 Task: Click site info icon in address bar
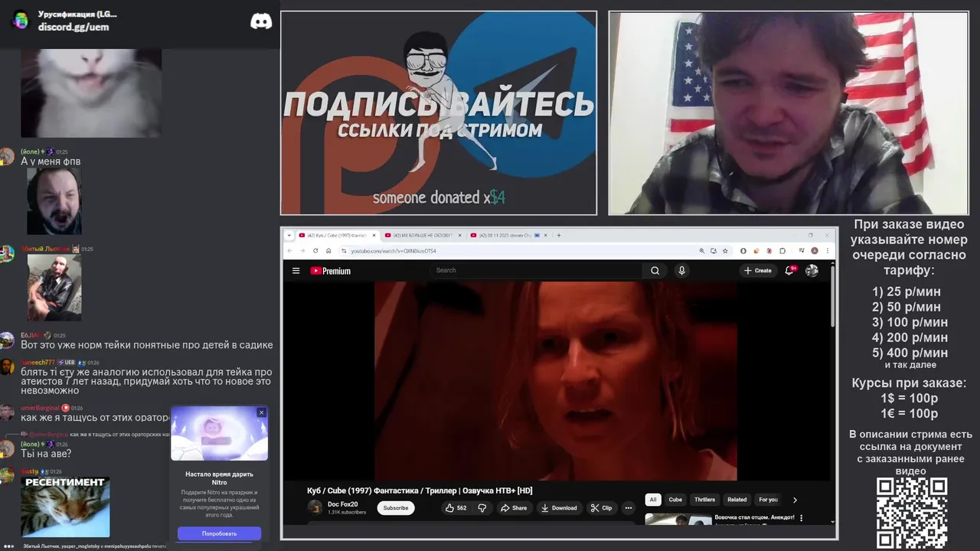tap(344, 251)
